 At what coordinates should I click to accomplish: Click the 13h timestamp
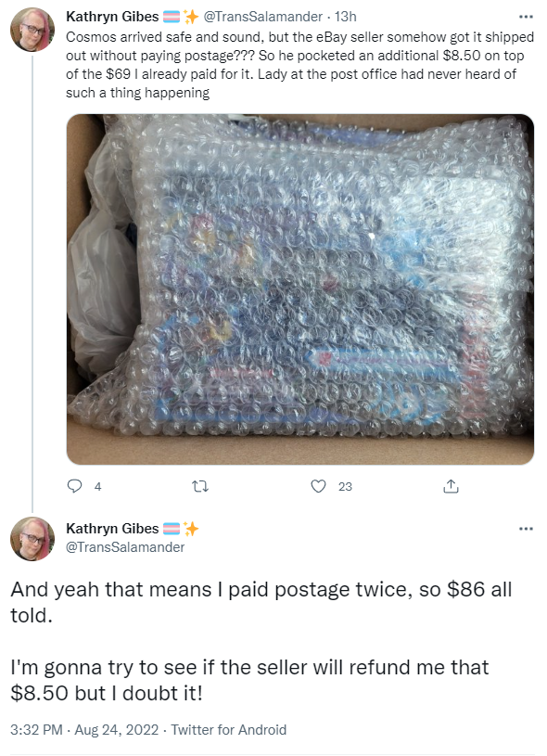point(346,17)
